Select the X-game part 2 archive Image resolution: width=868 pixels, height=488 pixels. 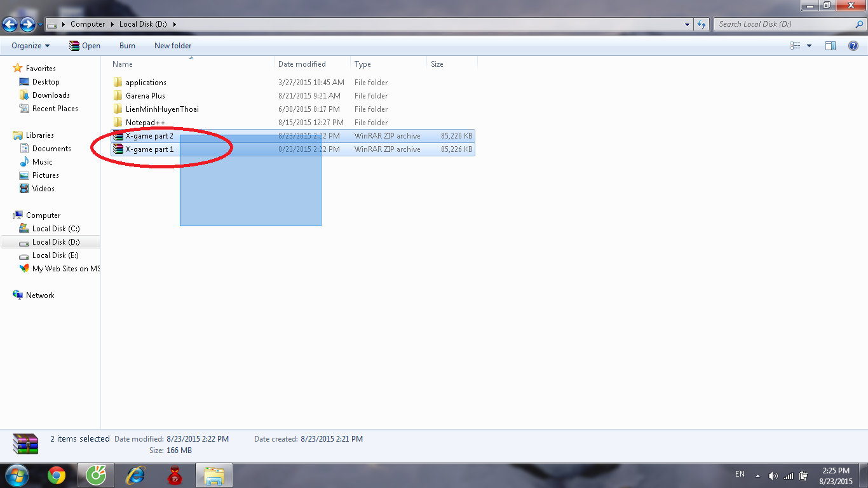pos(150,135)
